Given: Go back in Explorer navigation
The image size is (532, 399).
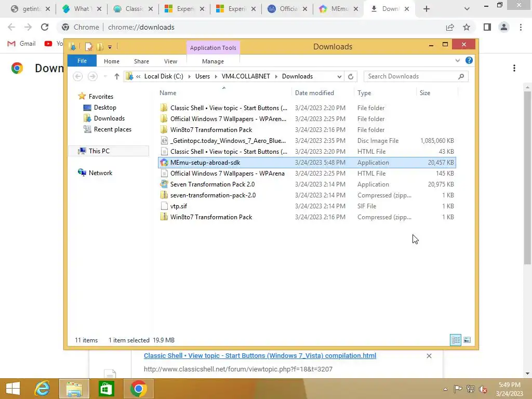Looking at the screenshot, I should pyautogui.click(x=78, y=76).
